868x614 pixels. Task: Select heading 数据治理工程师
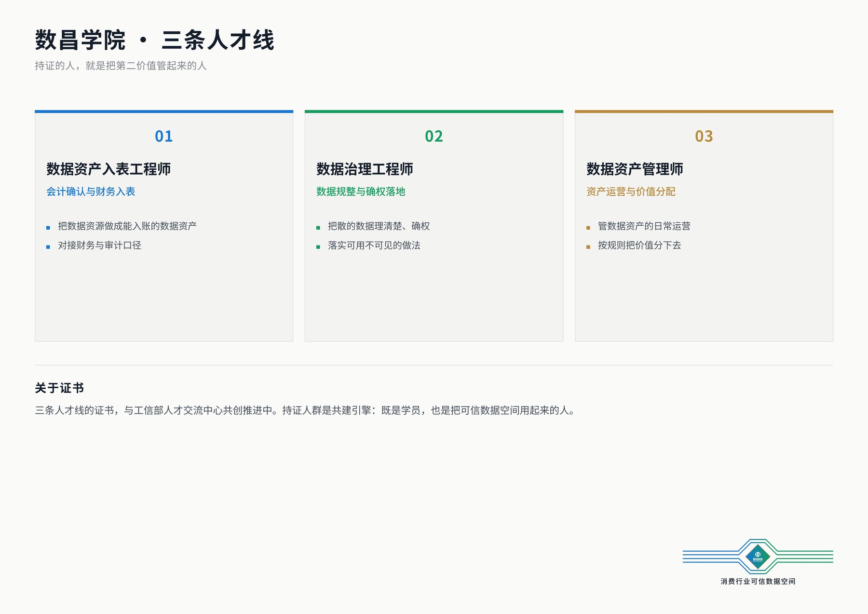[365, 169]
